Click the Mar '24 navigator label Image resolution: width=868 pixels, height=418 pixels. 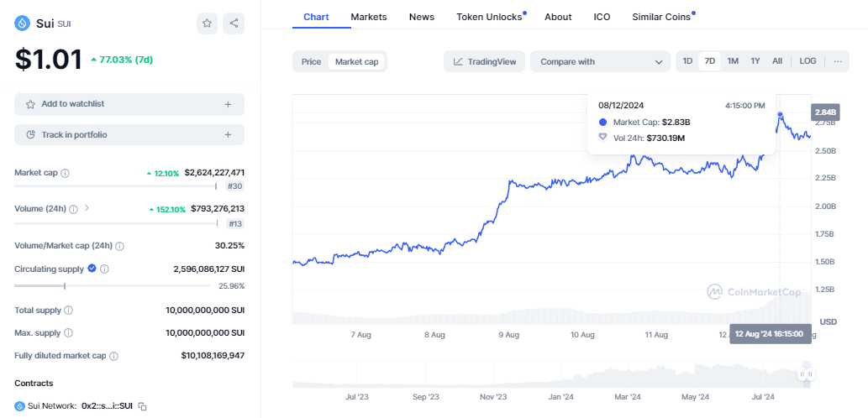pos(628,397)
